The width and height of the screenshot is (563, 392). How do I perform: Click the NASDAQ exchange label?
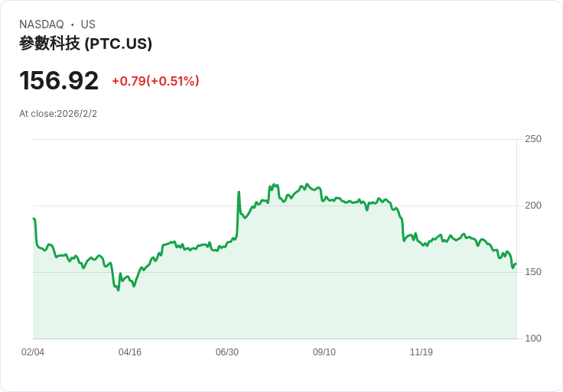pyautogui.click(x=41, y=24)
